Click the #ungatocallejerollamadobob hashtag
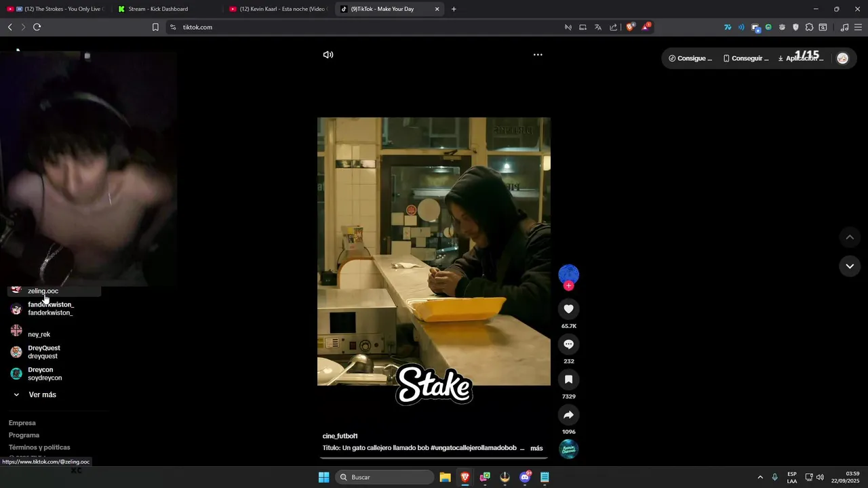 click(x=473, y=448)
